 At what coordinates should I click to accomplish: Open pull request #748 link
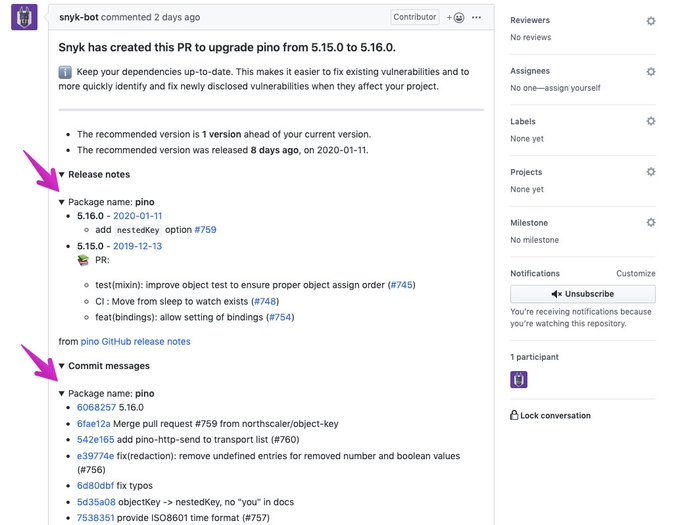click(265, 301)
